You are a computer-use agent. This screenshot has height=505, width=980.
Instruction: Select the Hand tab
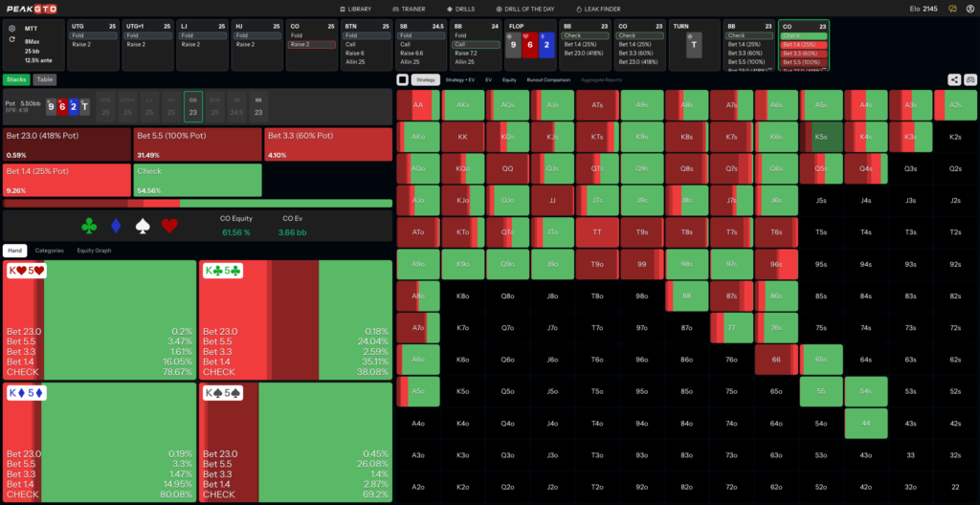[14, 250]
